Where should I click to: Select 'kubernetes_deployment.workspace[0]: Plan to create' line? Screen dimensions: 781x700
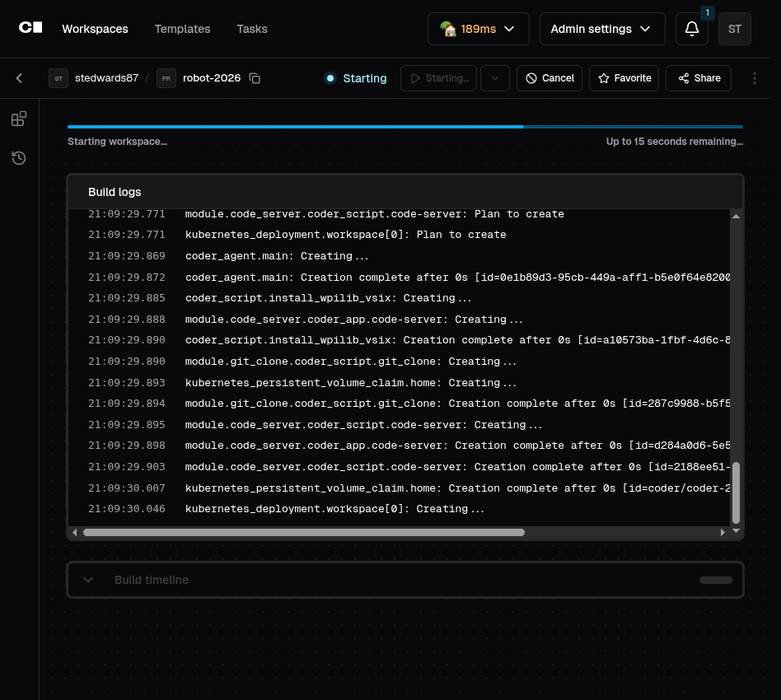point(346,235)
